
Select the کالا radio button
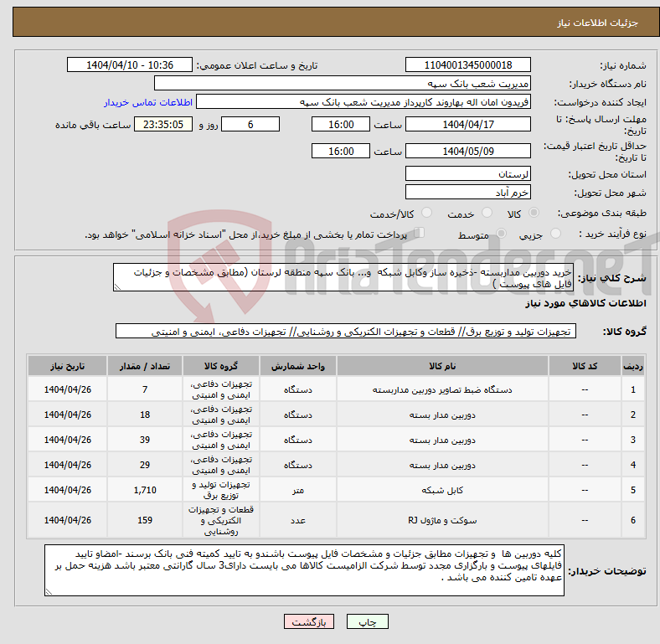[534, 213]
